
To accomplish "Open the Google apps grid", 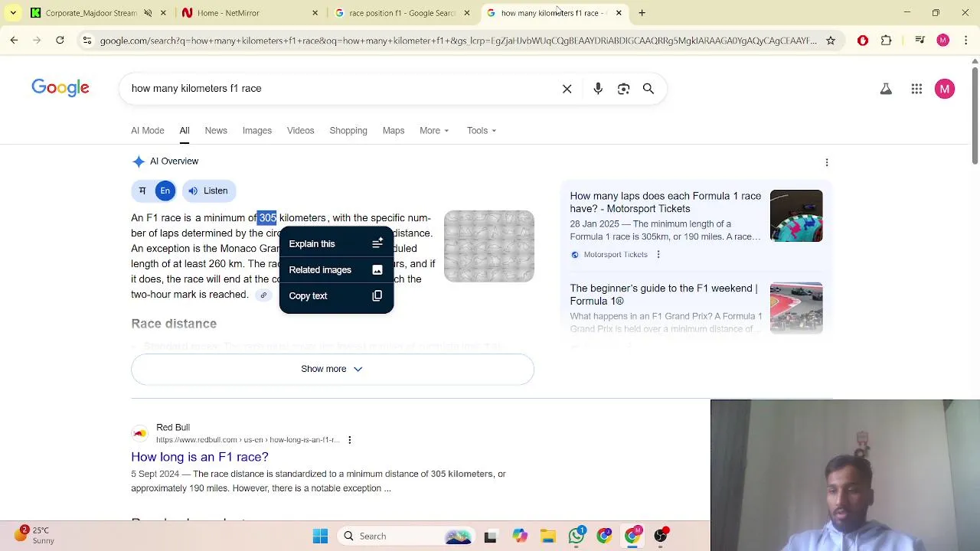I will (916, 89).
